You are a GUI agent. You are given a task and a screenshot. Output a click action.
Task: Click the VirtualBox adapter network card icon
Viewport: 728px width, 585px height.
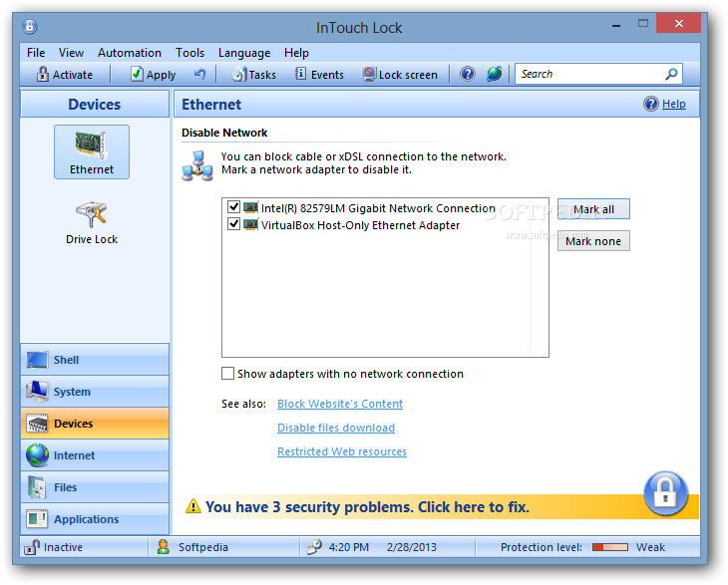coord(250,224)
